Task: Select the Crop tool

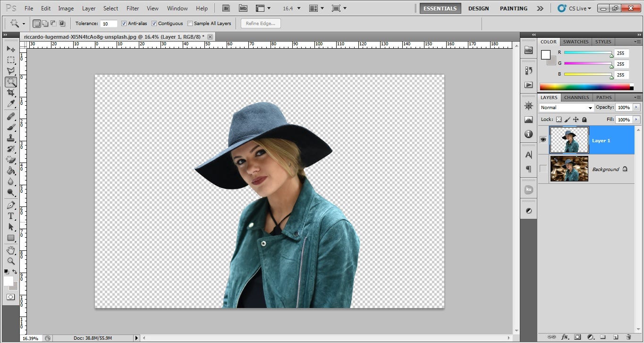Action: (x=10, y=93)
